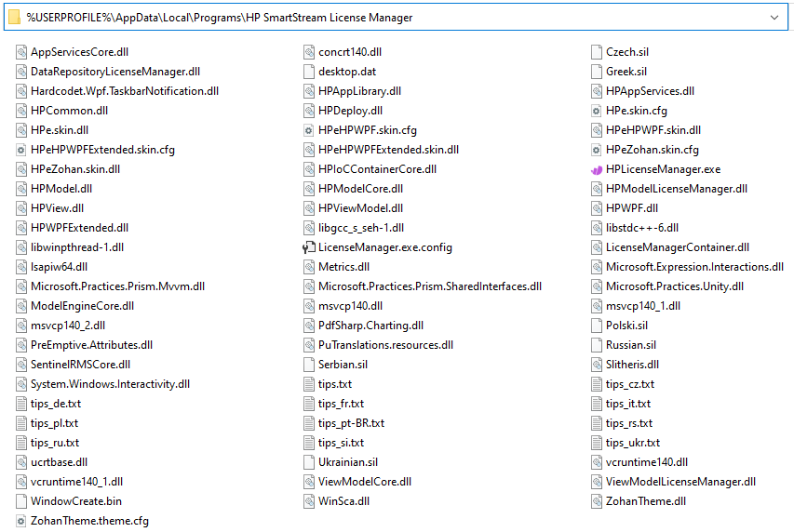Click the HPeZohan.skin.cfg gear icon
Screen dimensions: 794x532
[597, 150]
